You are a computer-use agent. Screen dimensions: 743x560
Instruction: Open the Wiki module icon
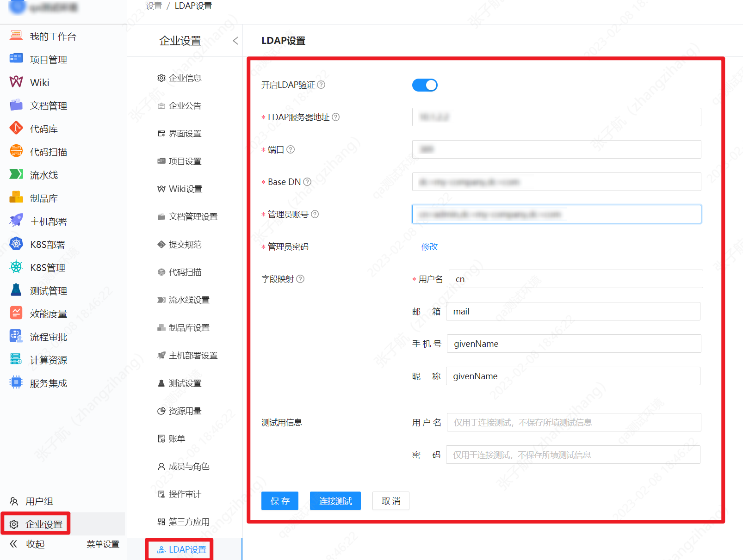pyautogui.click(x=39, y=82)
